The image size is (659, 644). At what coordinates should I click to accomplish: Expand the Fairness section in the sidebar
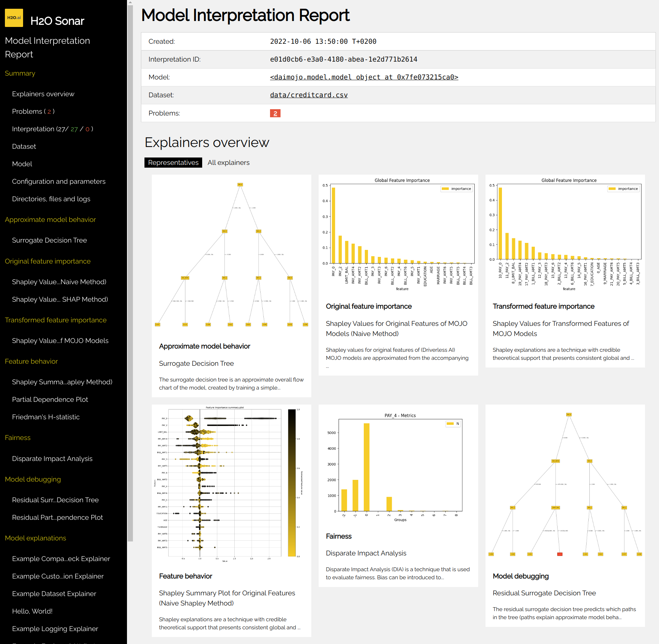pos(17,438)
